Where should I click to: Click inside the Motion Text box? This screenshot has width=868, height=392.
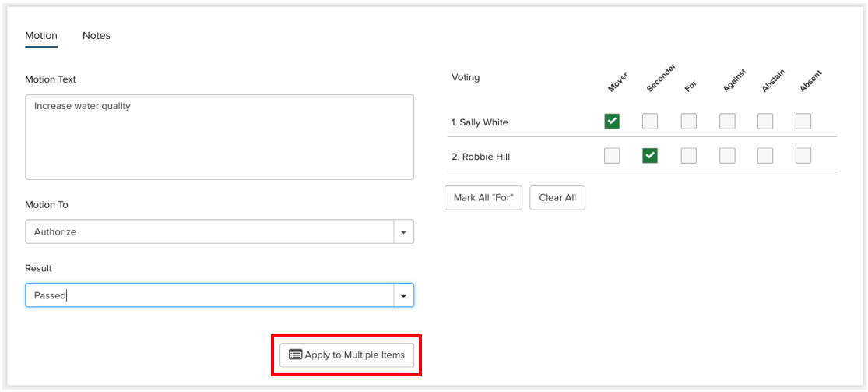point(219,138)
